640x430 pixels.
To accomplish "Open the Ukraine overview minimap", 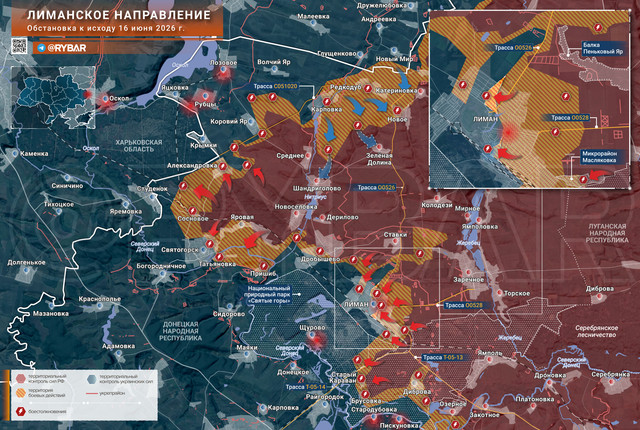I will click(x=53, y=97).
